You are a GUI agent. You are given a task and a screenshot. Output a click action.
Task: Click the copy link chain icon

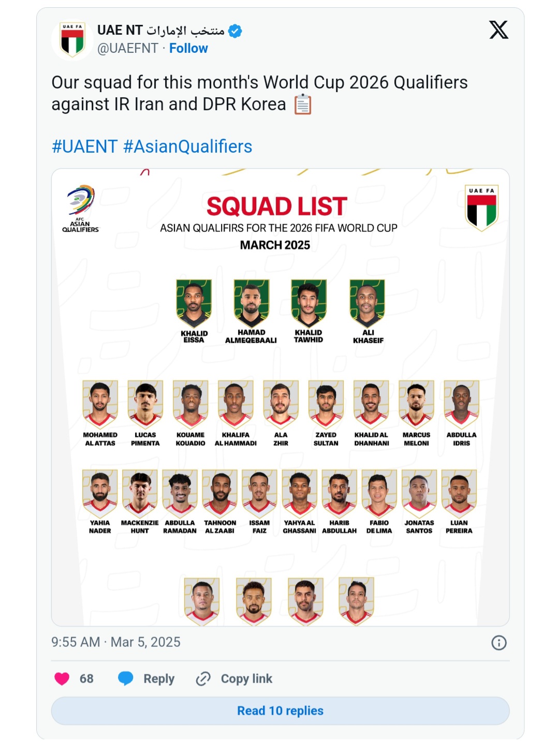[x=203, y=678]
